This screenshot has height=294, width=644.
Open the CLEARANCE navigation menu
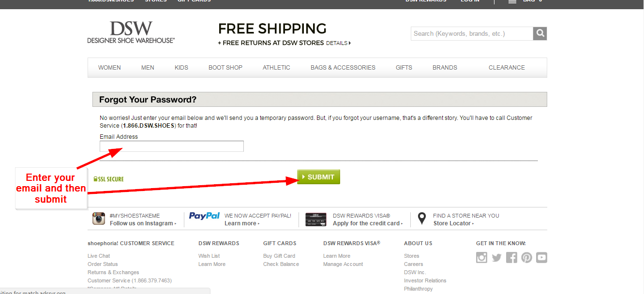[507, 68]
